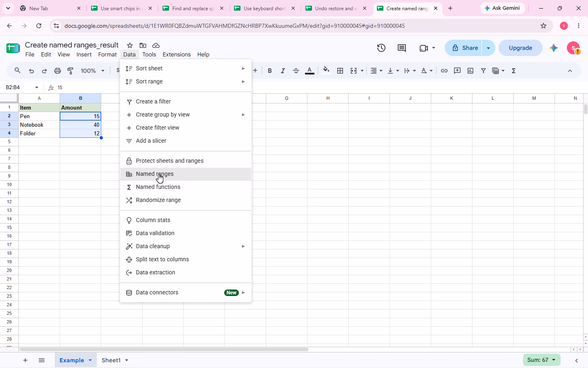The height and width of the screenshot is (368, 588).
Task: Select Named ranges from Data menu
Action: [186, 174]
